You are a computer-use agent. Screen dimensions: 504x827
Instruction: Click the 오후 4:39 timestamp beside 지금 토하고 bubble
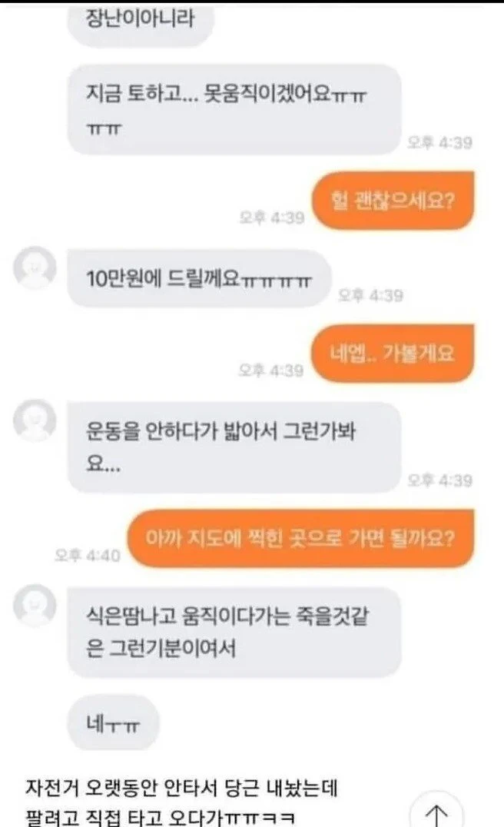click(439, 142)
